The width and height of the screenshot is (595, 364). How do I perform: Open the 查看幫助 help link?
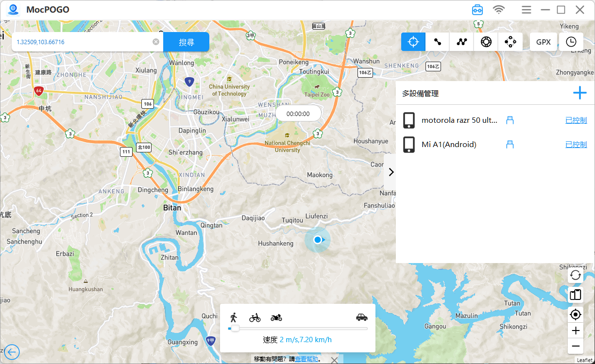pos(307,359)
